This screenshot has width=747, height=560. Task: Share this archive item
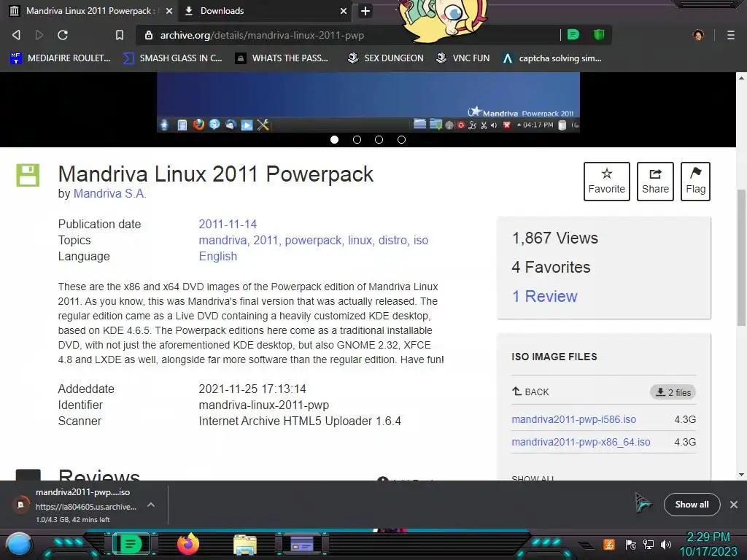pos(655,182)
